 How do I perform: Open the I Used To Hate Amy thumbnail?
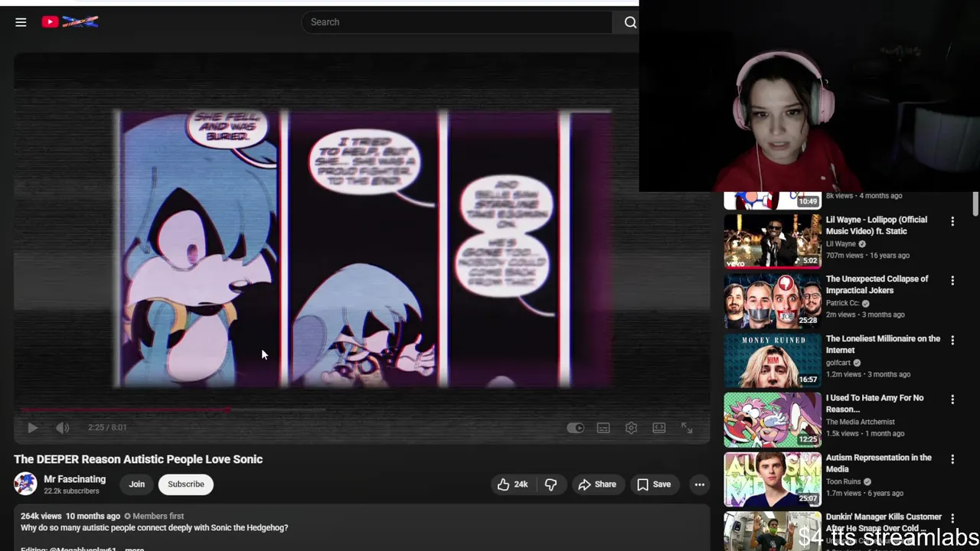click(x=773, y=419)
